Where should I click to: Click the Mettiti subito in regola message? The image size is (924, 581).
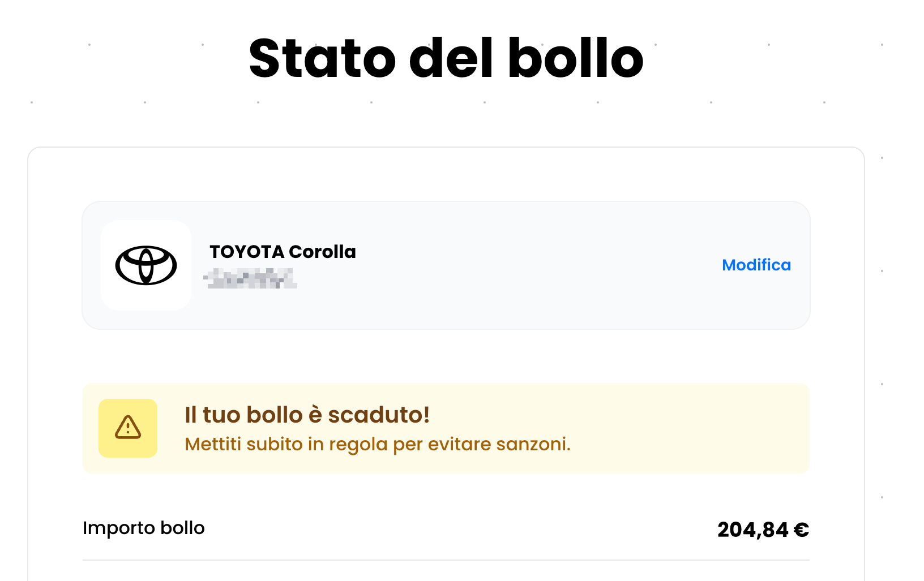click(x=378, y=445)
